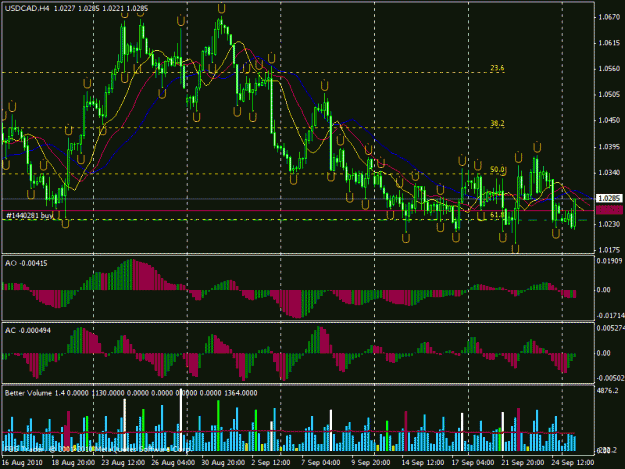Click the 18 Aug 20:00 time label
The height and width of the screenshot is (469, 625).
point(73,463)
